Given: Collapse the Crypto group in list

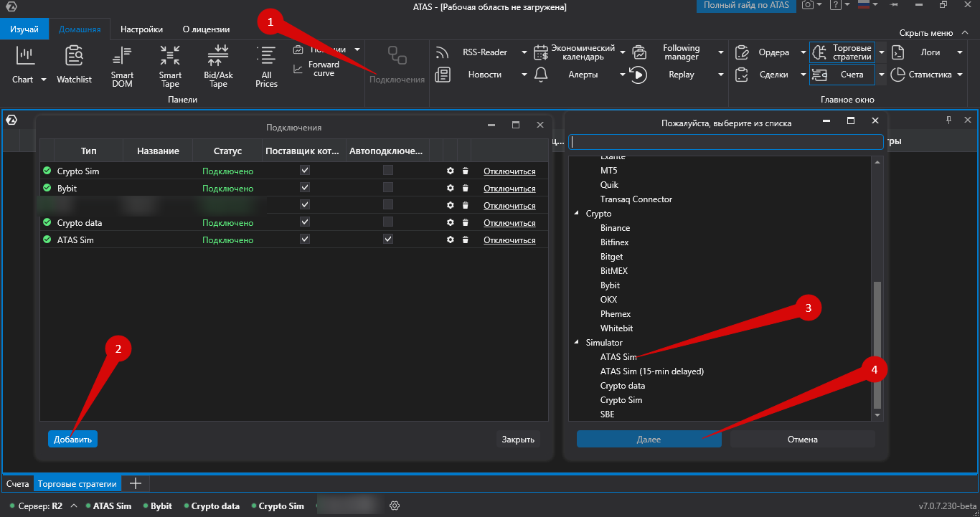Looking at the screenshot, I should pyautogui.click(x=576, y=214).
